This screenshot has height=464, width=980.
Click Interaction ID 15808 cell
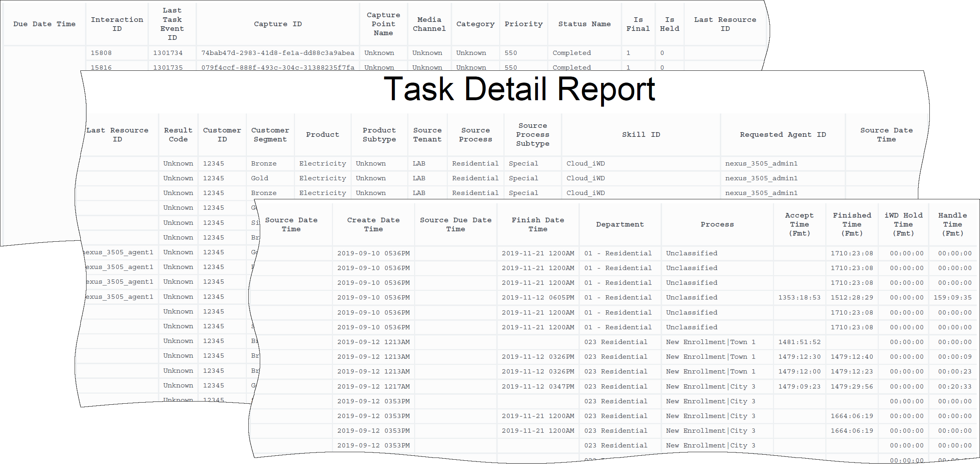(x=101, y=53)
